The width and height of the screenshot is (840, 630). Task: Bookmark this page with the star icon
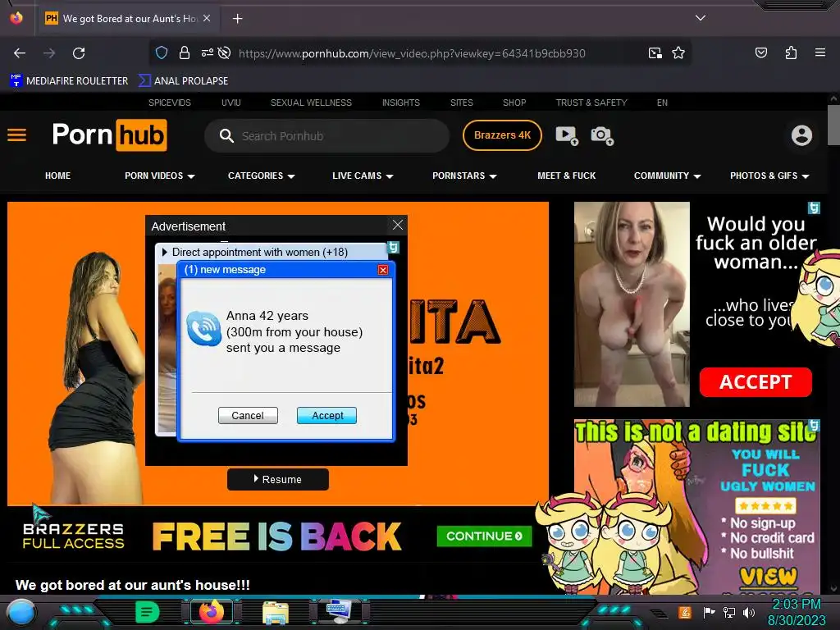(x=678, y=52)
